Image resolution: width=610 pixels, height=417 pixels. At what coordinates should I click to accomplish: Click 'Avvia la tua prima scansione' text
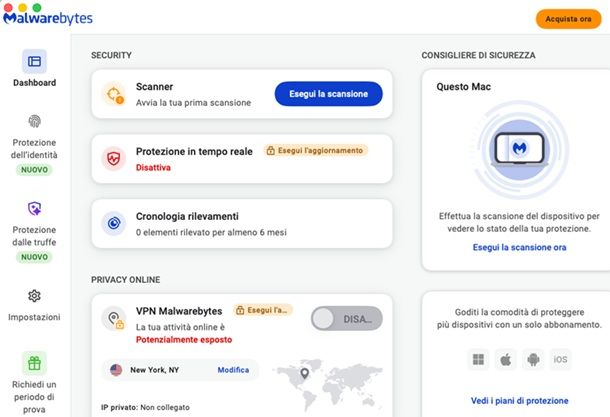pos(193,103)
